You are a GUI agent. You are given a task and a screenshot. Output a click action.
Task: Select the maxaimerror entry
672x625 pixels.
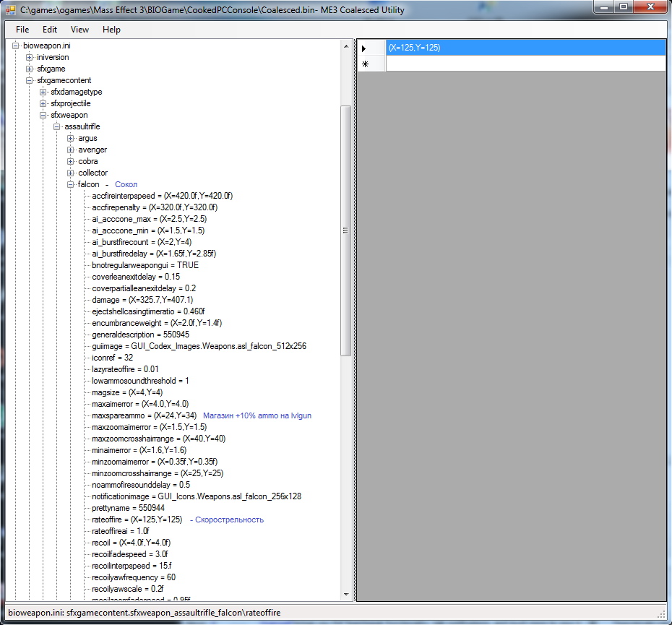pyautogui.click(x=140, y=404)
